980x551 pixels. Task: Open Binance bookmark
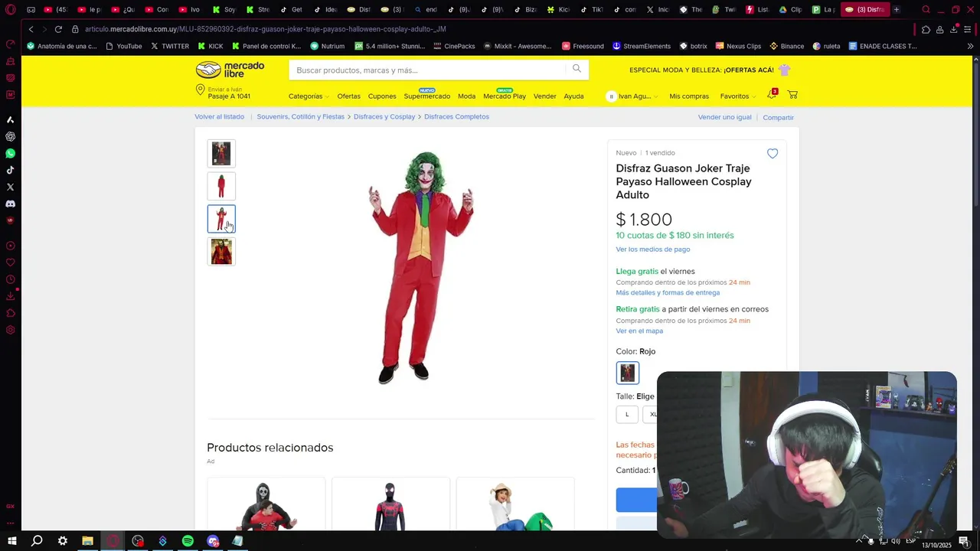coord(786,46)
